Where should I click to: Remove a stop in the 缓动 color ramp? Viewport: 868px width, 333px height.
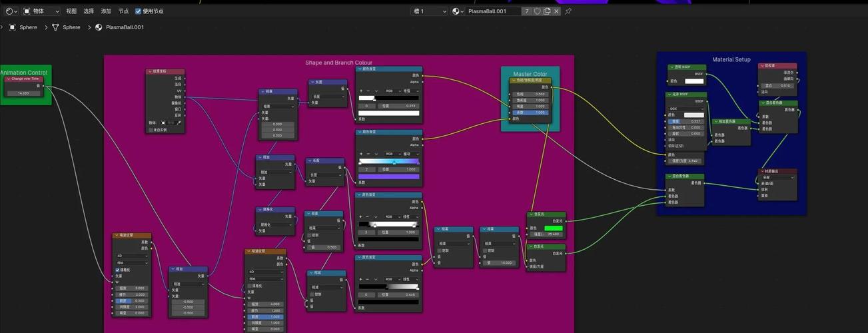point(368,154)
